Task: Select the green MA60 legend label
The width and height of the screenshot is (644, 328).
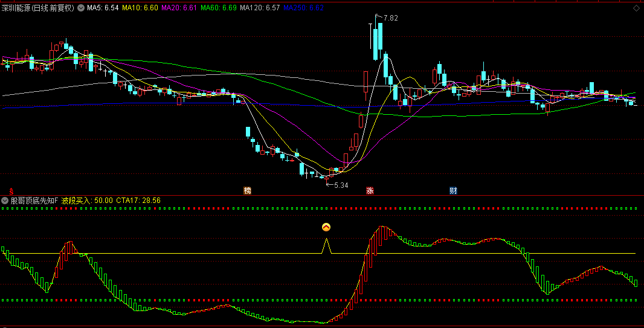Action: tap(218, 8)
